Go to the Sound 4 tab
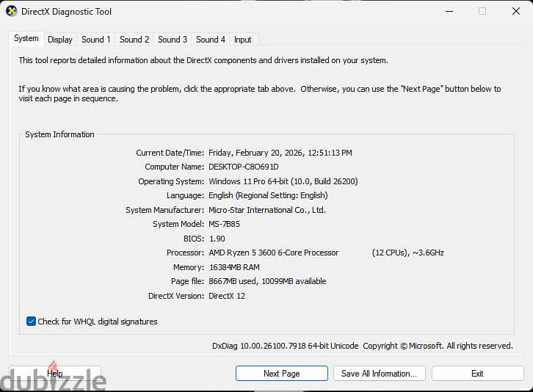This screenshot has height=392, width=533. click(x=211, y=40)
